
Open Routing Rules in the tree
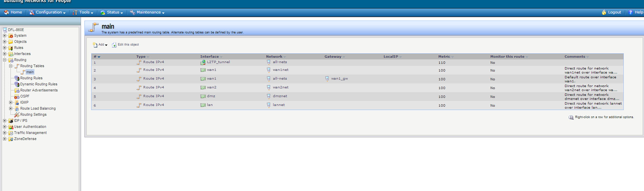coord(31,78)
